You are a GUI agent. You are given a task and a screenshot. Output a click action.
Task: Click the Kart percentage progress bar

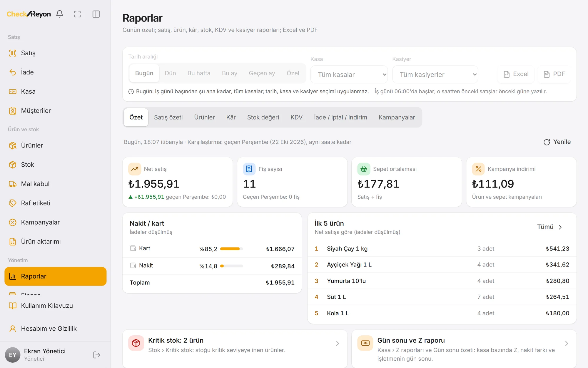click(231, 249)
